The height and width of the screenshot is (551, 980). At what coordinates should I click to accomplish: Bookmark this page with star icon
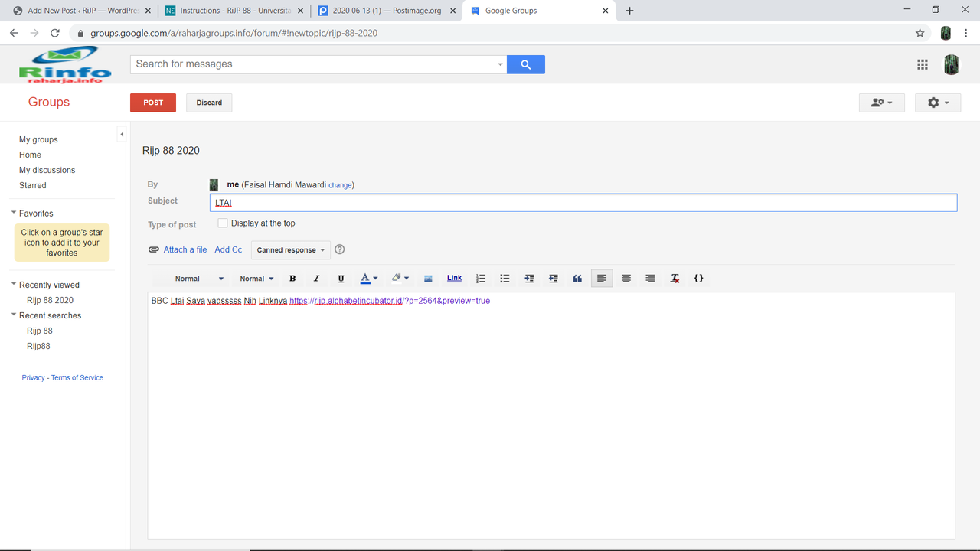[920, 33]
